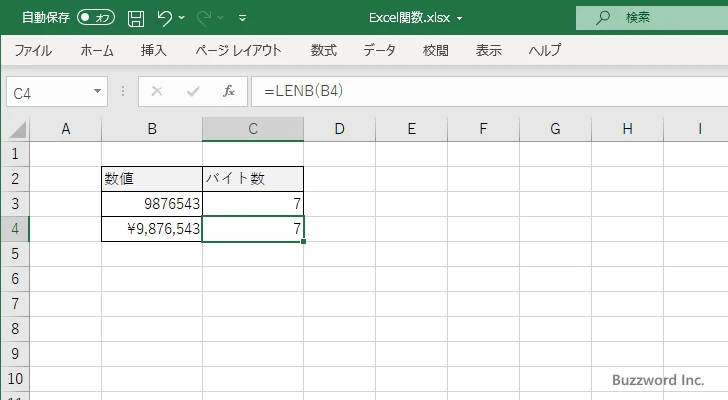Screen dimensions: 728x400
Task: Switch to the 数式 tab
Action: coord(324,50)
